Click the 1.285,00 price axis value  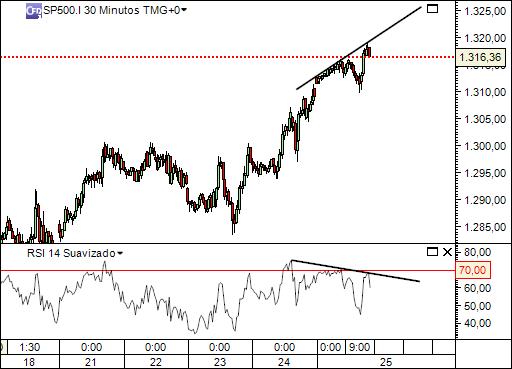point(485,227)
